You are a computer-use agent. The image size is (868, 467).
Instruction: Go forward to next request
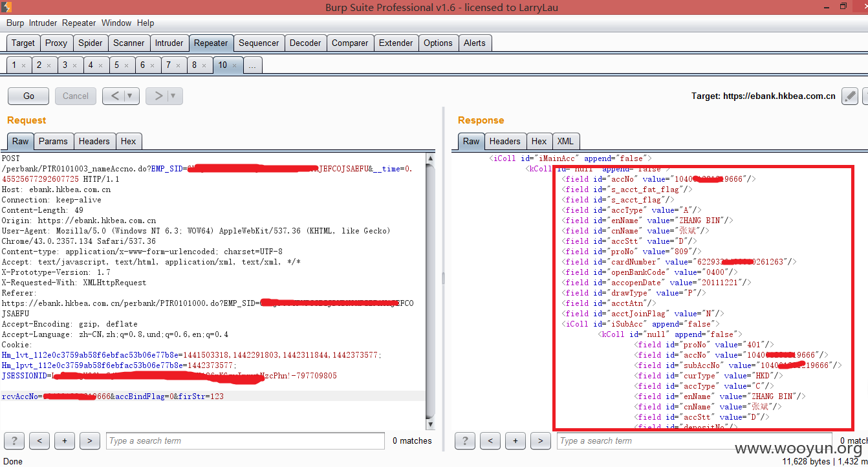tap(158, 96)
